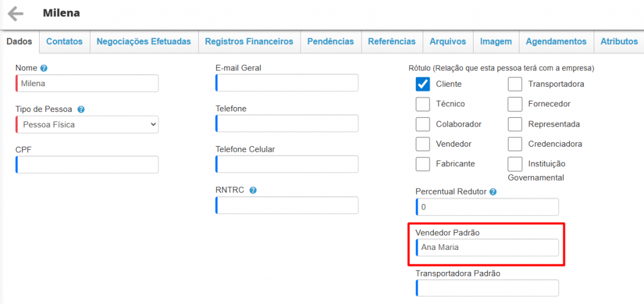Viewport: 644px width, 304px height.
Task: Click the E-mail Geral field
Action: tap(287, 83)
